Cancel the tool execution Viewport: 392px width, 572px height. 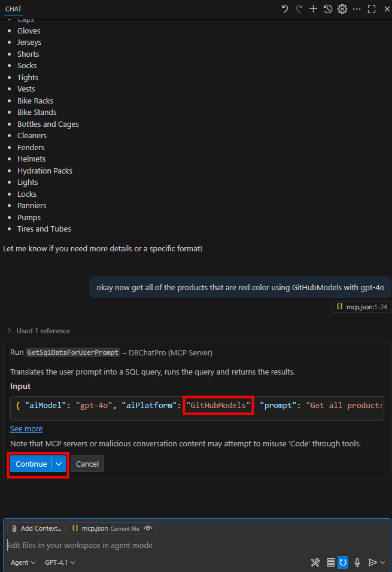click(87, 464)
